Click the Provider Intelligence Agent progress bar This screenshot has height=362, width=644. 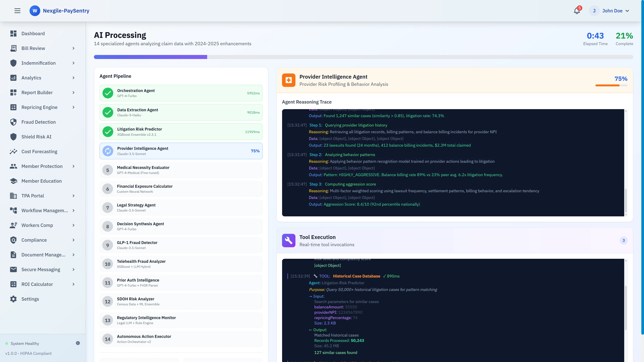click(x=611, y=85)
